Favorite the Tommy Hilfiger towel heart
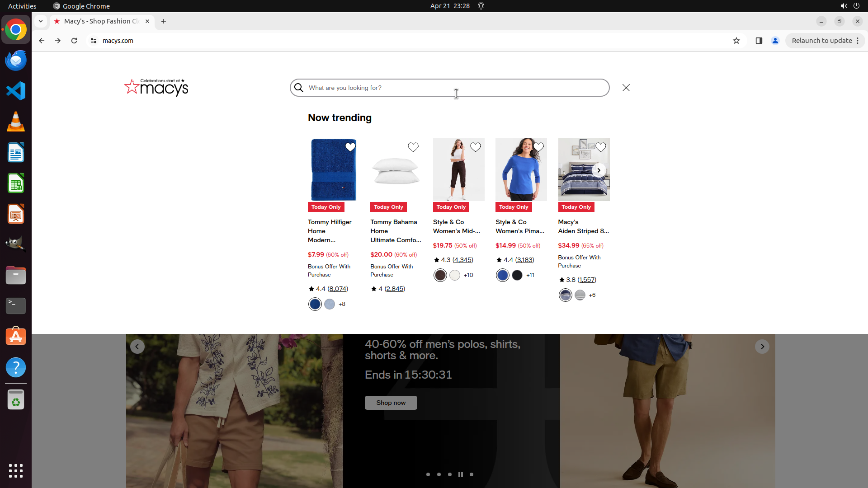Image resolution: width=868 pixels, height=488 pixels. tap(350, 147)
